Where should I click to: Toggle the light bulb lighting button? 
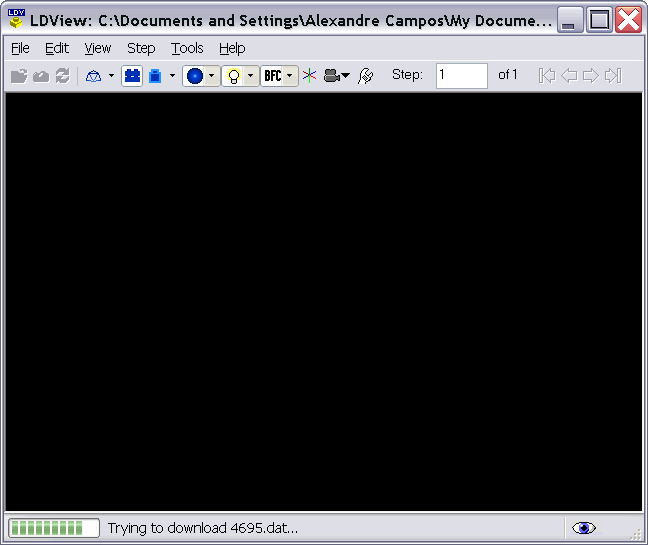234,76
